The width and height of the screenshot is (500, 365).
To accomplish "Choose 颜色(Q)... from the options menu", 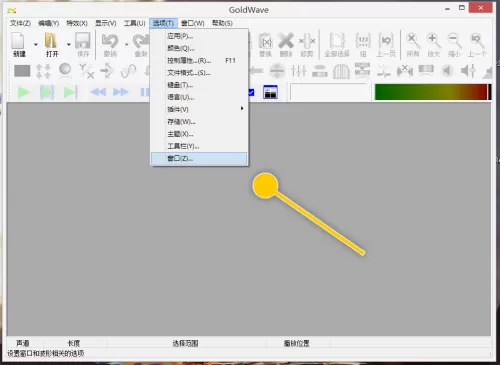I will pyautogui.click(x=199, y=48).
